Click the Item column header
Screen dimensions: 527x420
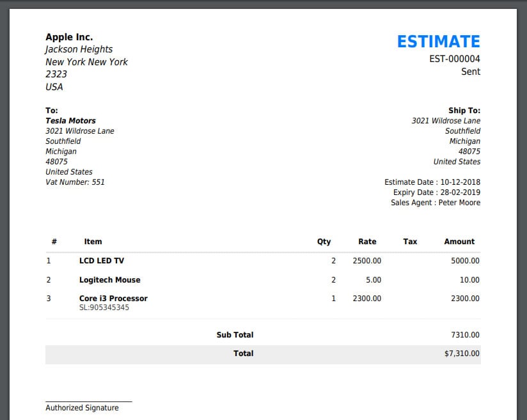click(x=93, y=242)
